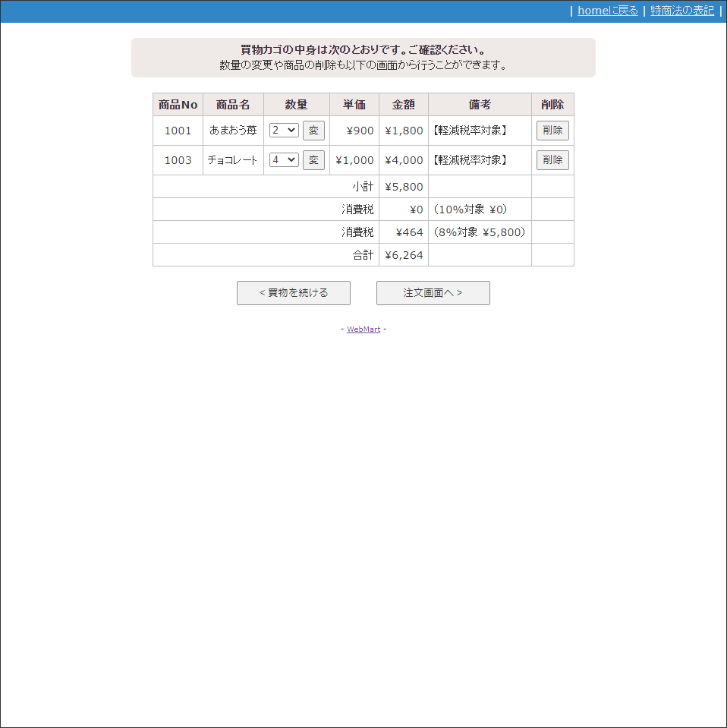Delete あまおう苺 using the 削除 button
Viewport: 727px width, 728px height.
[x=552, y=131]
